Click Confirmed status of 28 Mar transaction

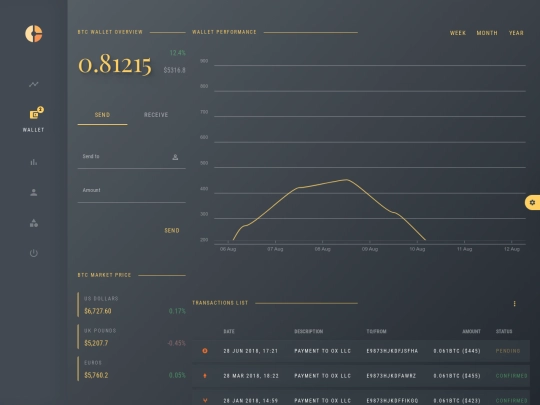click(511, 376)
